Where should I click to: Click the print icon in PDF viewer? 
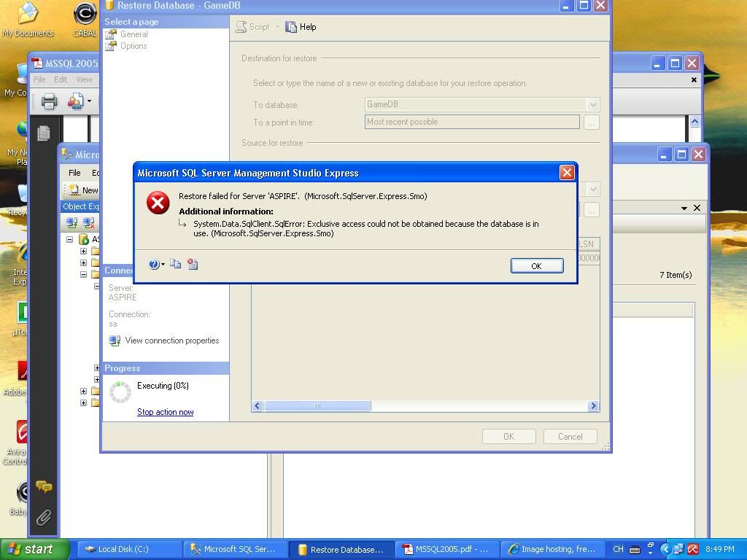click(x=49, y=101)
